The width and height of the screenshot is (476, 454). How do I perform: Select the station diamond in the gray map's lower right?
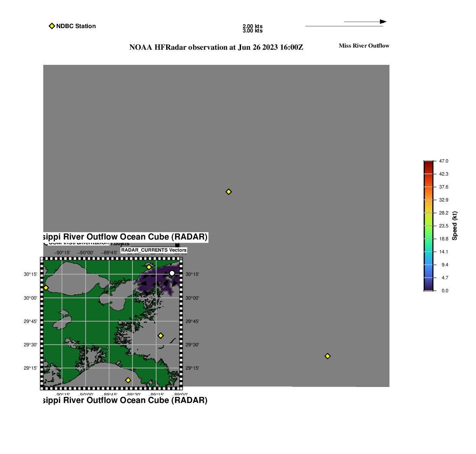click(x=327, y=356)
